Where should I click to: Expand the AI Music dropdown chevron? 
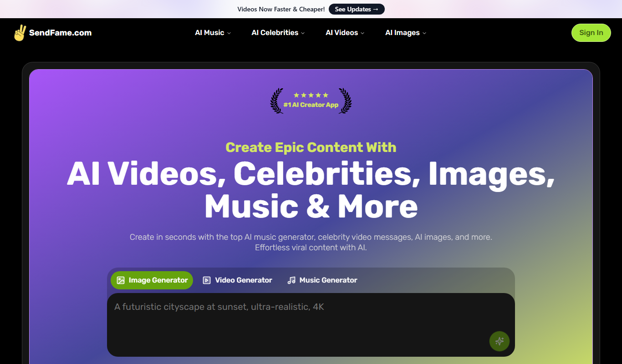tap(229, 33)
